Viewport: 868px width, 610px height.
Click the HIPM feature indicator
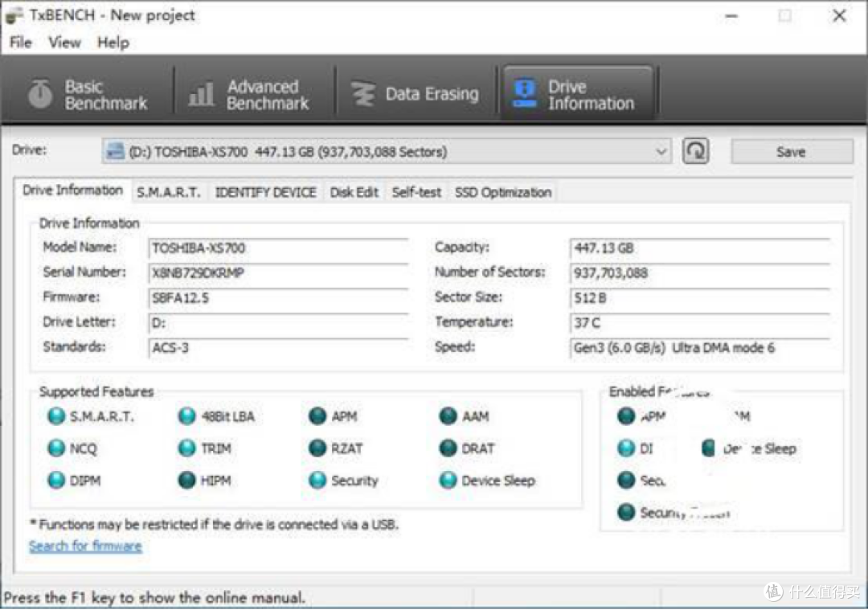(x=187, y=480)
